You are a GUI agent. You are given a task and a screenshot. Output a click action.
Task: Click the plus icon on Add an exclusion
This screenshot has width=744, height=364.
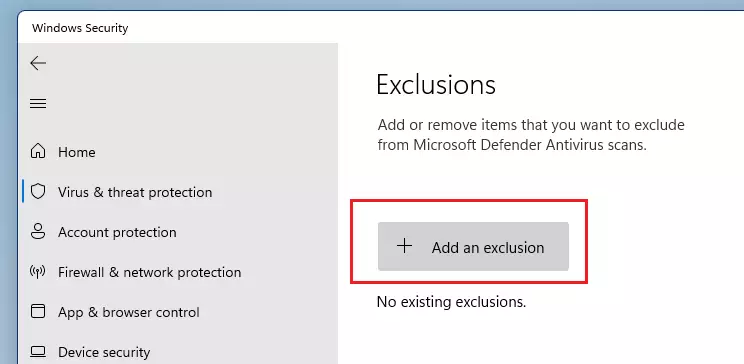point(404,246)
